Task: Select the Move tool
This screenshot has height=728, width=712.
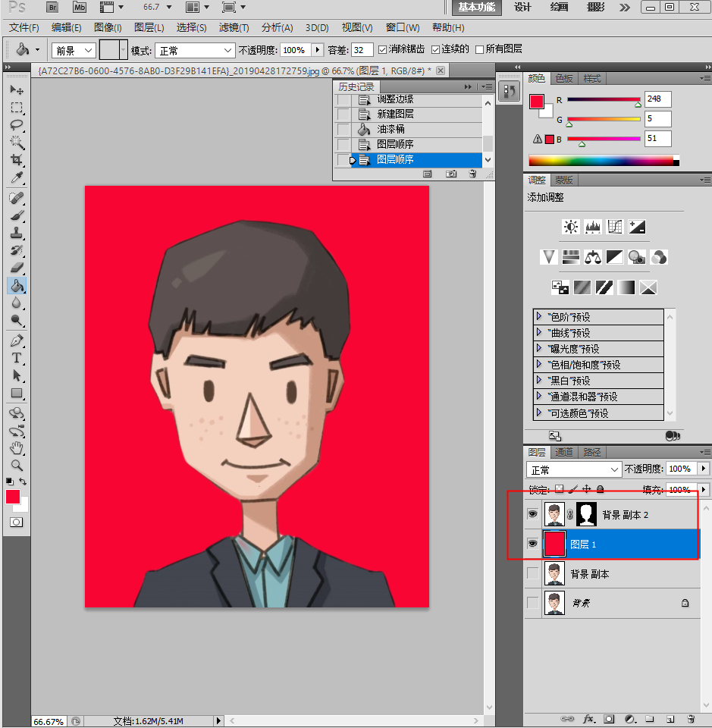Action: (x=17, y=89)
